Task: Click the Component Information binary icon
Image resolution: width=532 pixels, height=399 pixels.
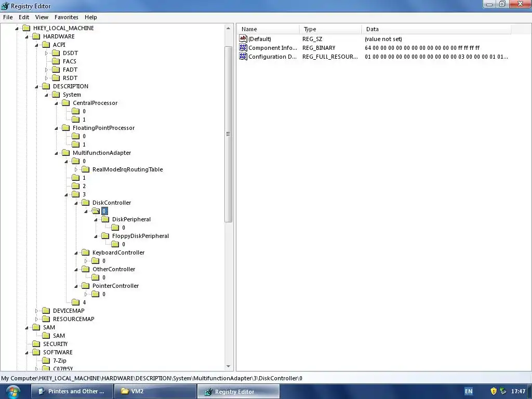Action: click(243, 47)
